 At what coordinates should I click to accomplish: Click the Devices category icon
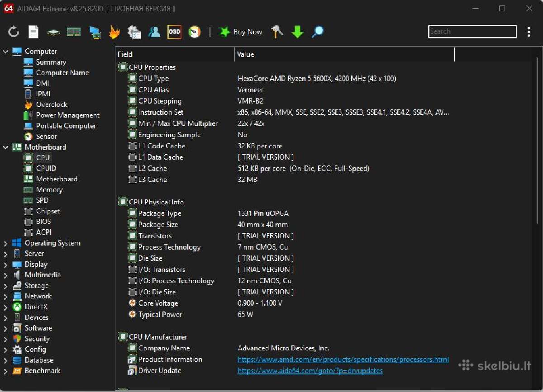17,318
